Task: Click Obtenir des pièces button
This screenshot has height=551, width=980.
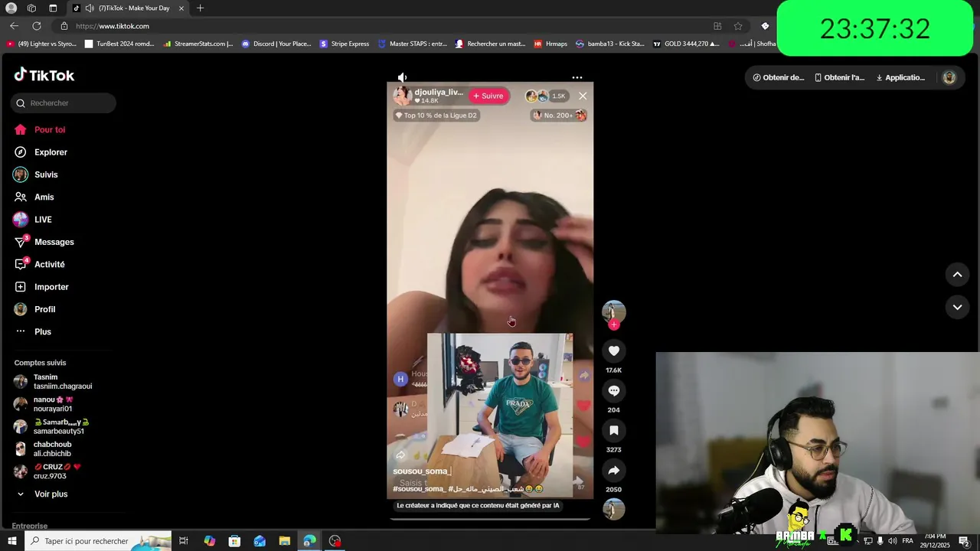Action: point(778,77)
